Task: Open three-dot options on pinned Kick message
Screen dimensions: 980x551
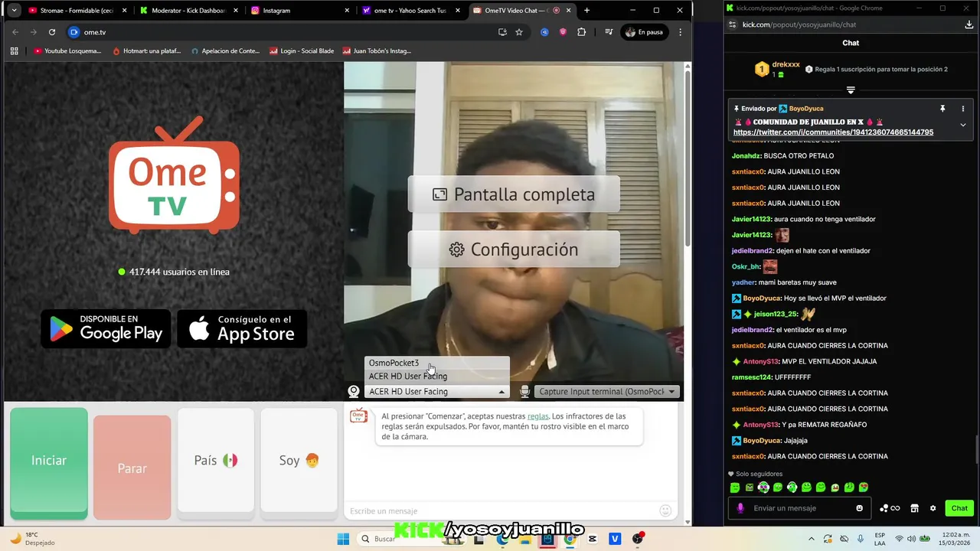Action: click(963, 109)
